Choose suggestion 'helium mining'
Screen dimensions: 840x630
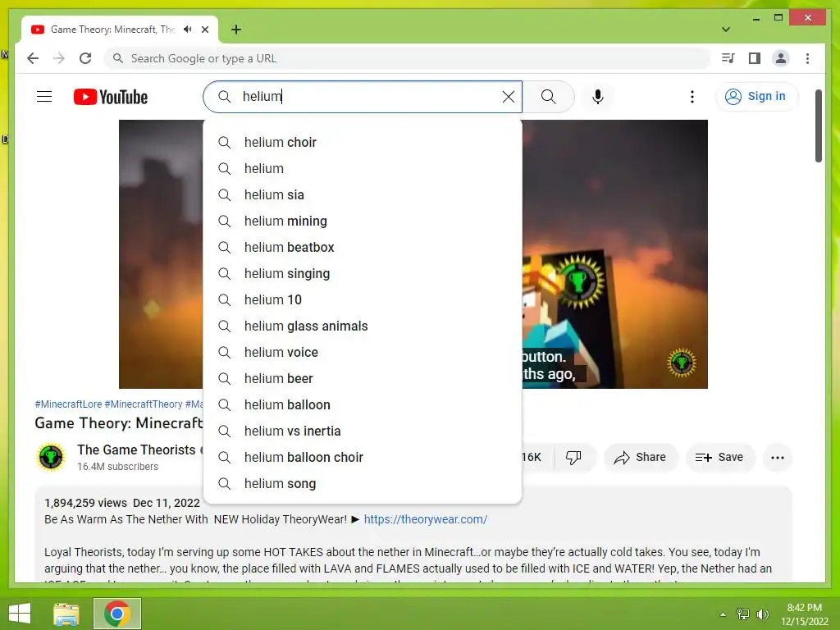pos(362,221)
